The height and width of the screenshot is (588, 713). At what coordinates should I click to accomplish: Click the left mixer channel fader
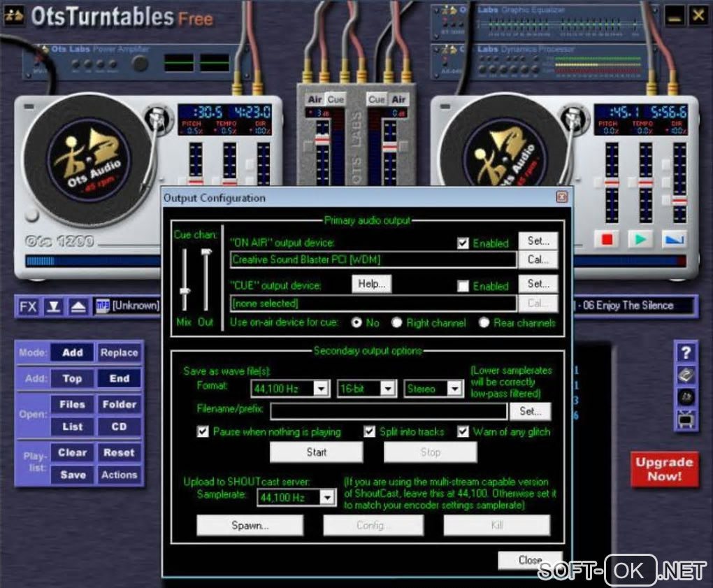[x=322, y=141]
